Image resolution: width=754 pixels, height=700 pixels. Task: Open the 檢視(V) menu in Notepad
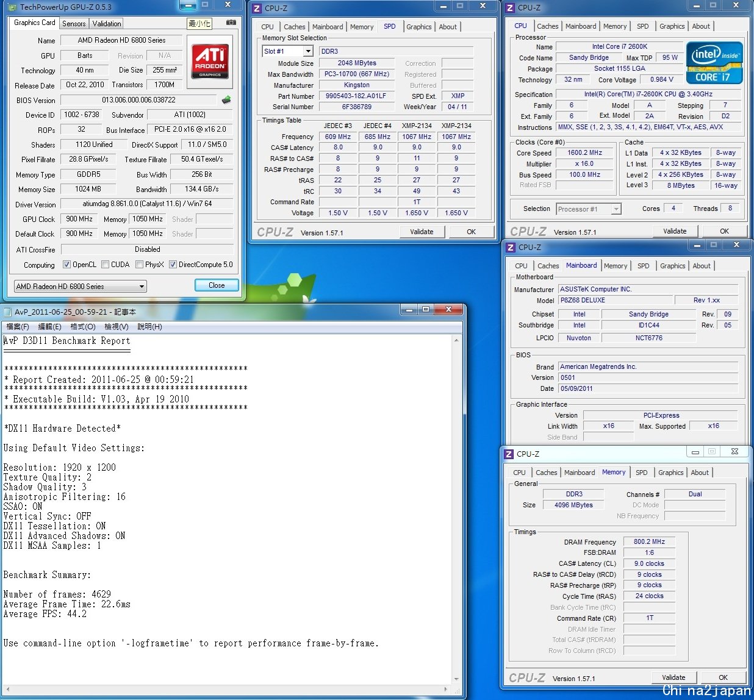tap(117, 327)
